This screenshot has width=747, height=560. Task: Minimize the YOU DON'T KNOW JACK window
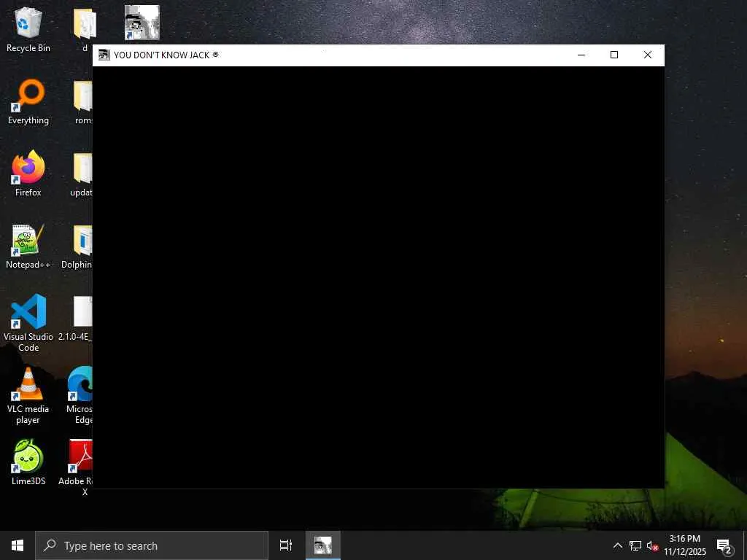(x=581, y=55)
